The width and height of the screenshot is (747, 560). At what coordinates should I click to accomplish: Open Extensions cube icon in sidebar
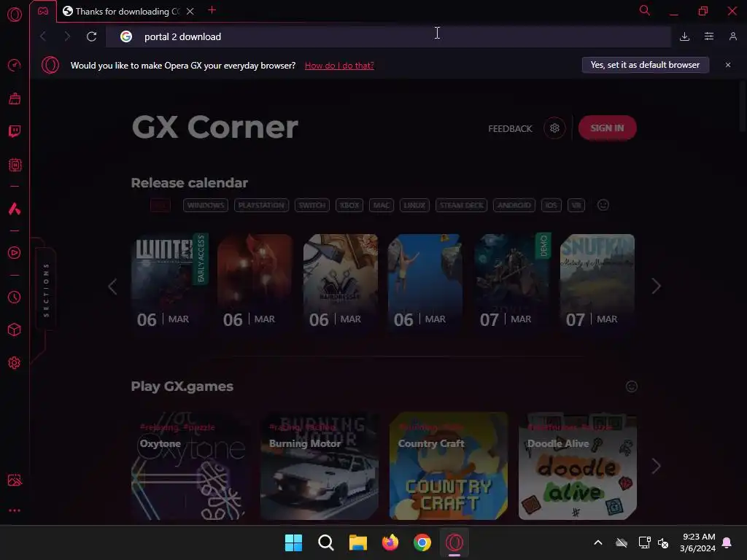15,330
